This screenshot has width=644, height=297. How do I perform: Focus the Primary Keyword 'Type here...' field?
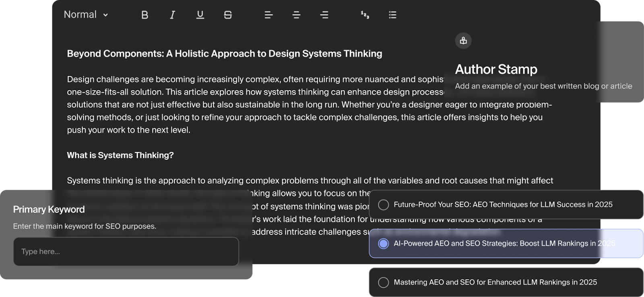click(126, 252)
